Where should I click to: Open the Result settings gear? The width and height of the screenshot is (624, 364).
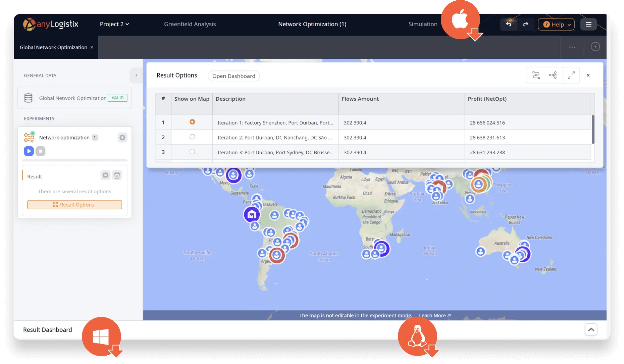tap(105, 175)
